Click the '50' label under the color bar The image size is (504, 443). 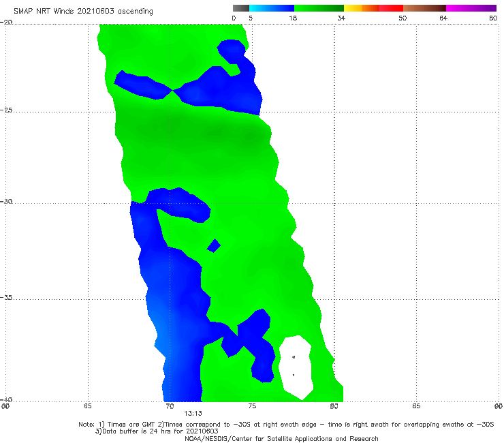pyautogui.click(x=403, y=18)
